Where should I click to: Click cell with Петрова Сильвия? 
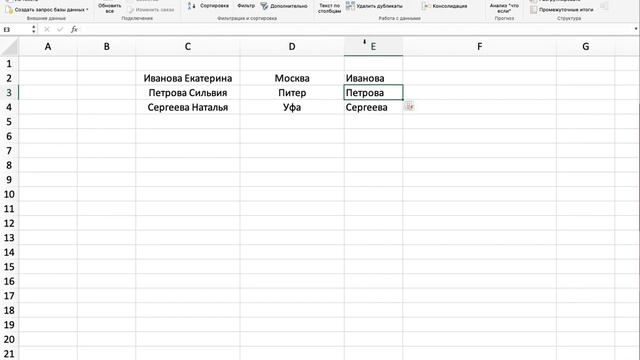point(188,93)
